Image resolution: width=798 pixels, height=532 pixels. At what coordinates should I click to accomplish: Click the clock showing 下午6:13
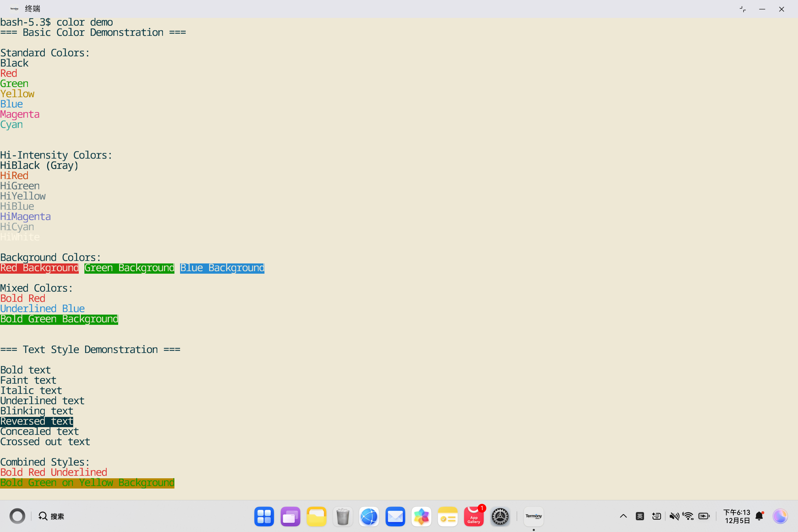(x=737, y=516)
